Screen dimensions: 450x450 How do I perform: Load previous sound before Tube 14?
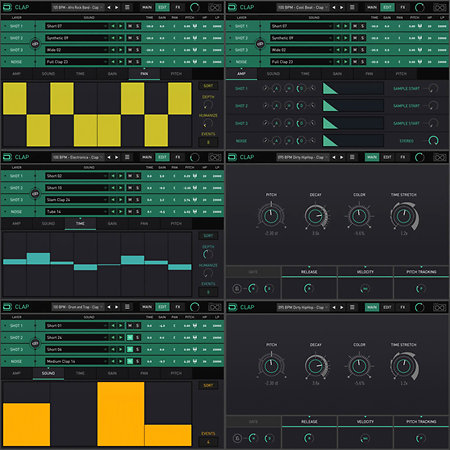tap(113, 212)
